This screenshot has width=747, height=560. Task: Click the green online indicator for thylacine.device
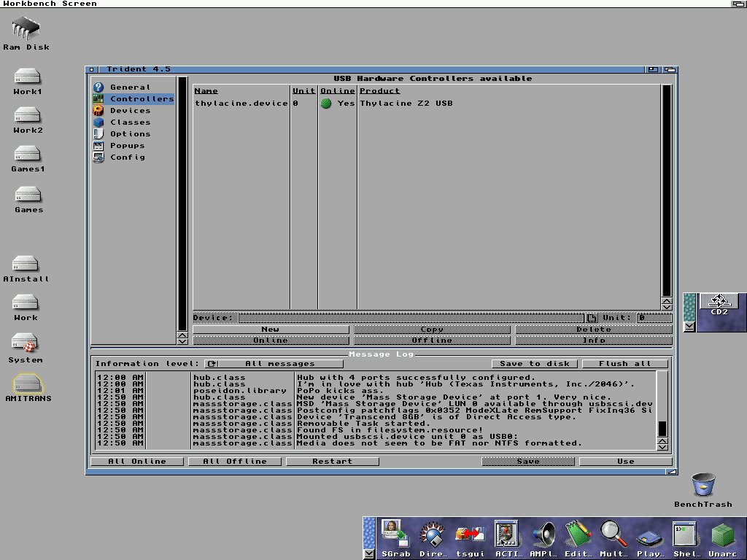[x=326, y=104]
